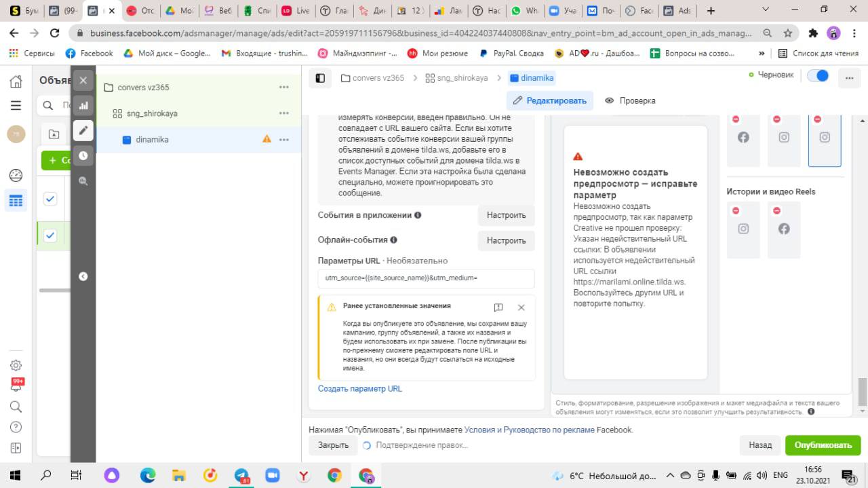Select the sng_shirokaya ad set in the tree

[152, 113]
